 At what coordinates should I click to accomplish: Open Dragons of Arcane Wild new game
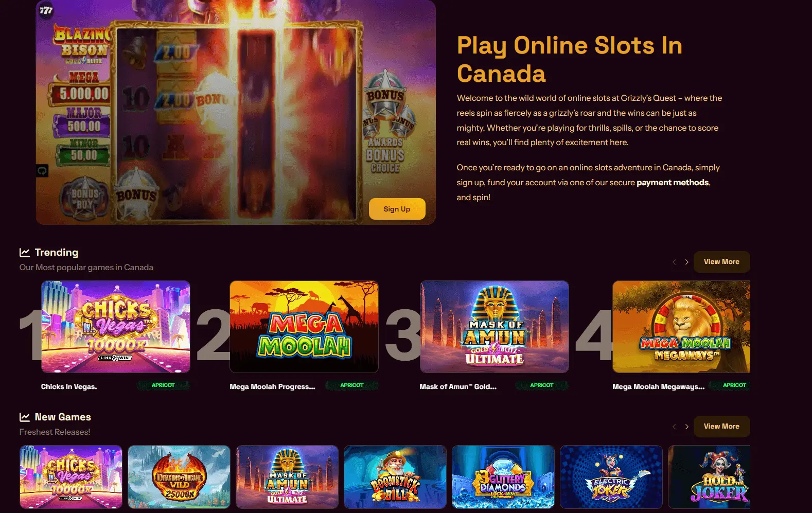coord(179,477)
